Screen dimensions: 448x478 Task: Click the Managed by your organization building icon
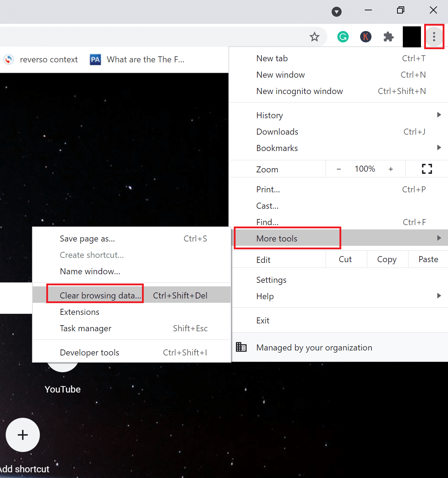coord(241,347)
